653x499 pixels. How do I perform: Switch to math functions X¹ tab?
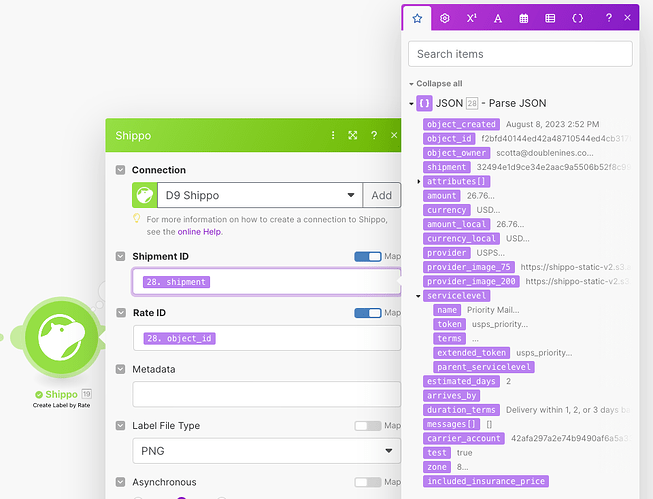coord(471,18)
